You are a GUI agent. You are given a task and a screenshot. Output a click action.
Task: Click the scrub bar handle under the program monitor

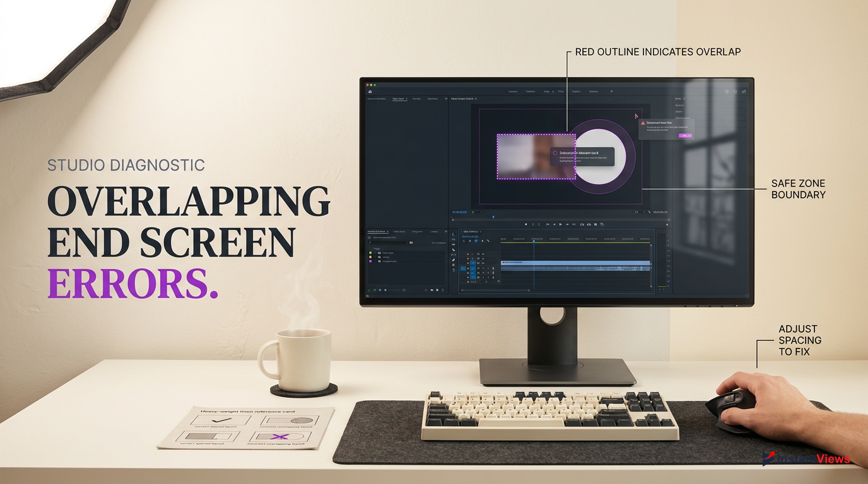pos(493,217)
